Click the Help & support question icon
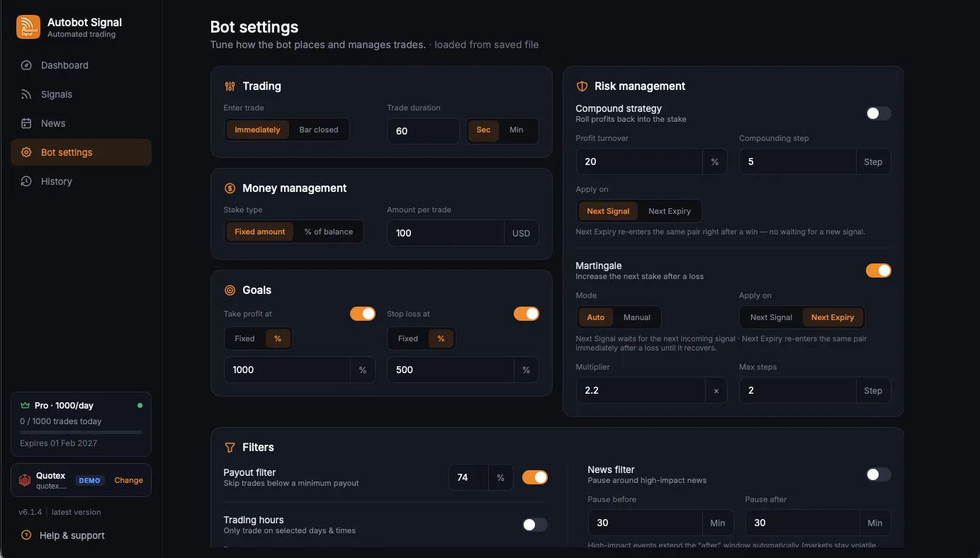The width and height of the screenshot is (980, 558). click(26, 535)
